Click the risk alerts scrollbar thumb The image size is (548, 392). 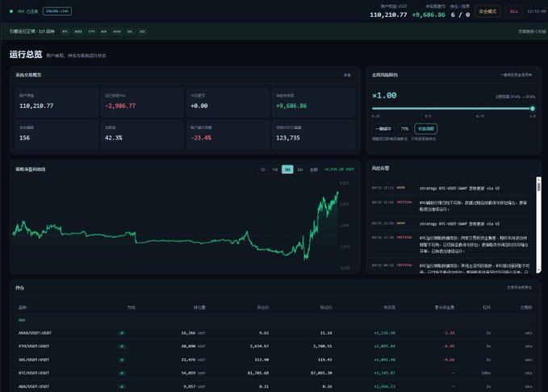click(x=538, y=186)
